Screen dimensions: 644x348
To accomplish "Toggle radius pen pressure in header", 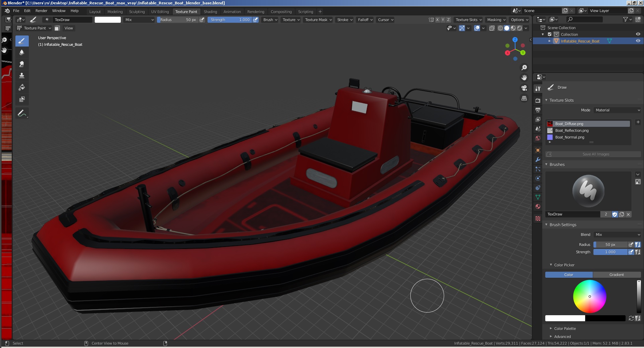I will [202, 20].
